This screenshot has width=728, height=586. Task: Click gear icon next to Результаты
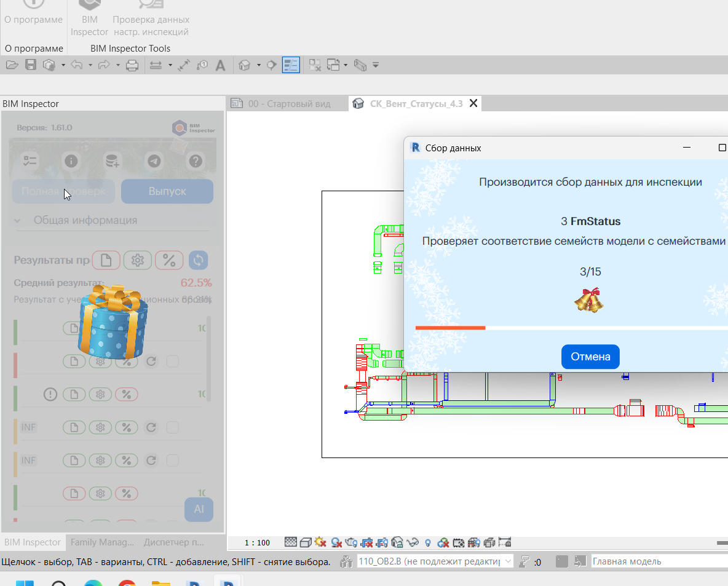click(x=138, y=260)
